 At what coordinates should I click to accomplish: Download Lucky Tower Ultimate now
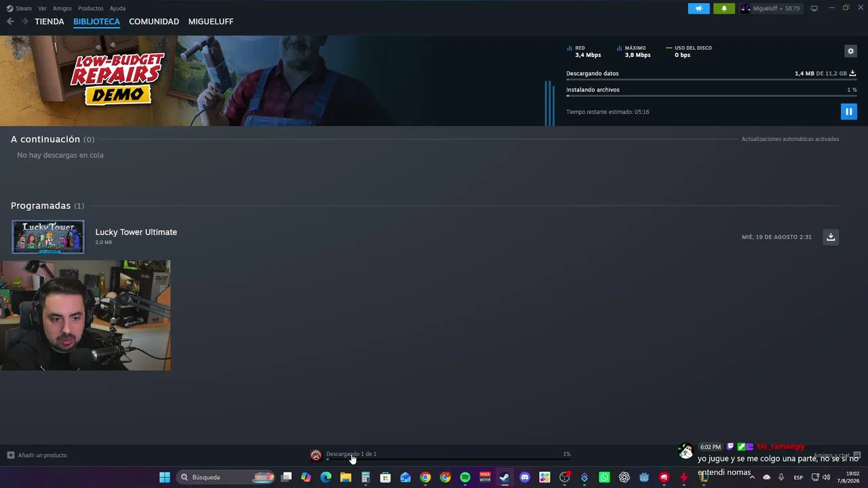click(x=831, y=237)
